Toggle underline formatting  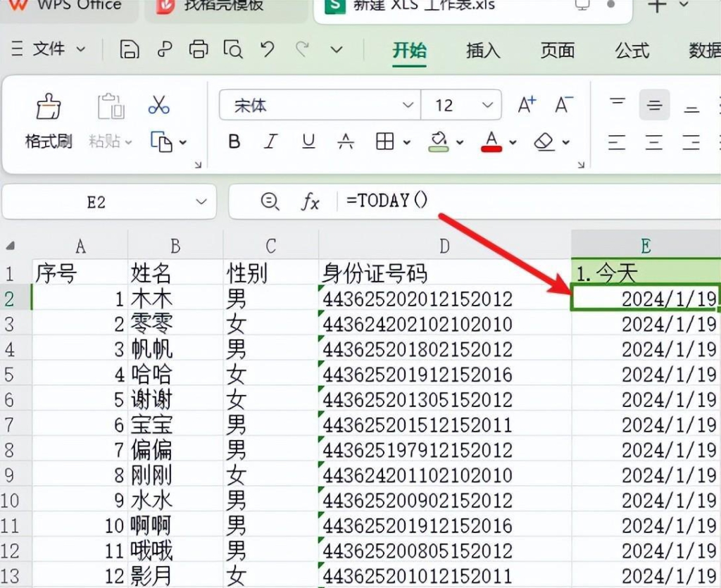[x=308, y=142]
